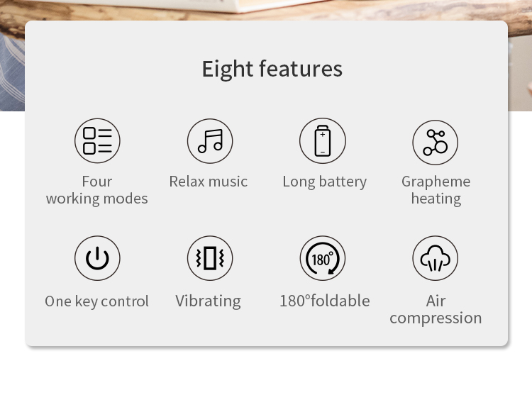Select the vibrating feature icon
The height and width of the screenshot is (395, 532).
(210, 258)
